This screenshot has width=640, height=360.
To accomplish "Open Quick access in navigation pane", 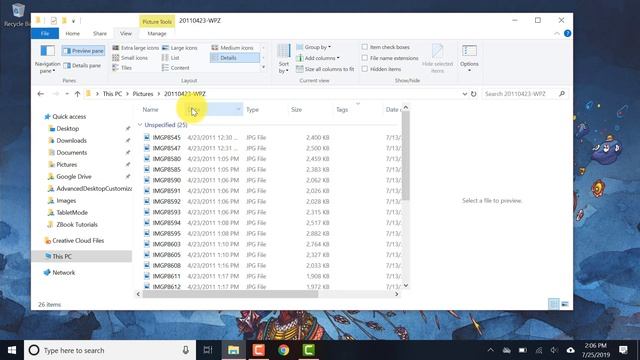I will click(x=69, y=116).
